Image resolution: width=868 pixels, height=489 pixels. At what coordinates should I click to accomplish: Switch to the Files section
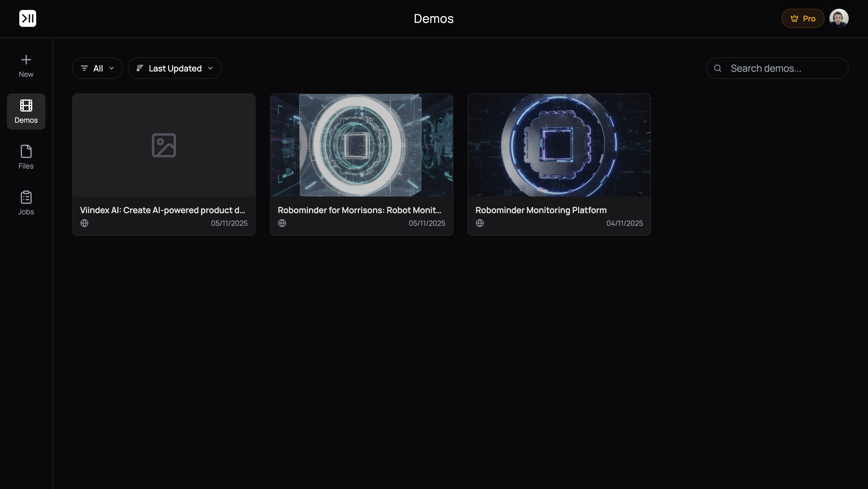(x=26, y=157)
